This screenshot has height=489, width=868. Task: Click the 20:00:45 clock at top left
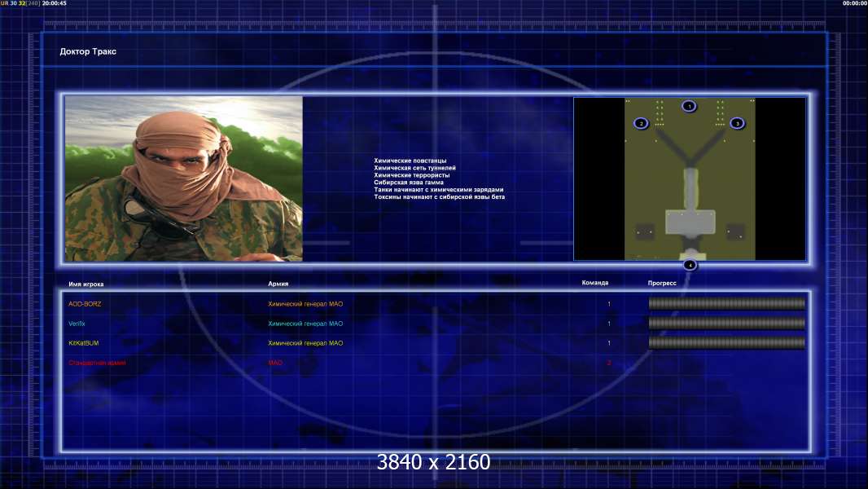tap(55, 3)
